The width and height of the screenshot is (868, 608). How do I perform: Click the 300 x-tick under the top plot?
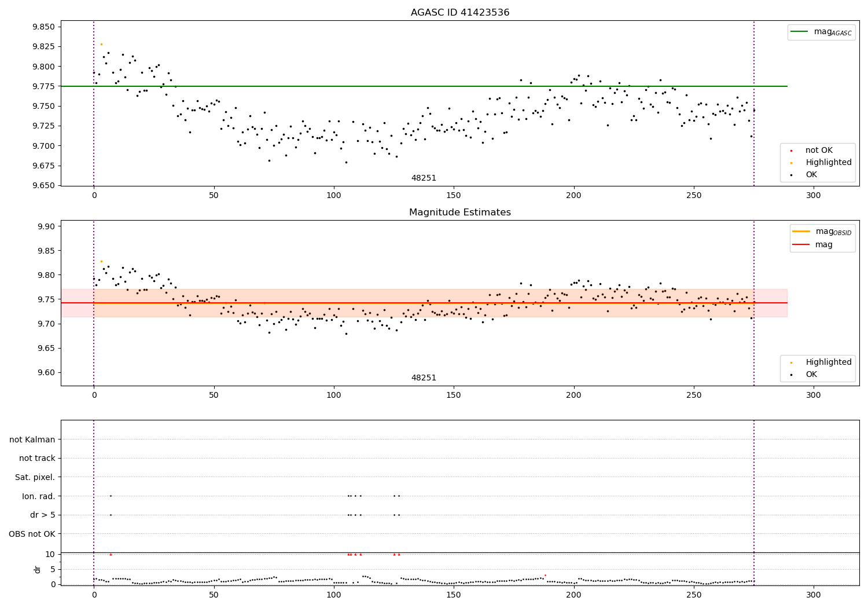coord(814,196)
